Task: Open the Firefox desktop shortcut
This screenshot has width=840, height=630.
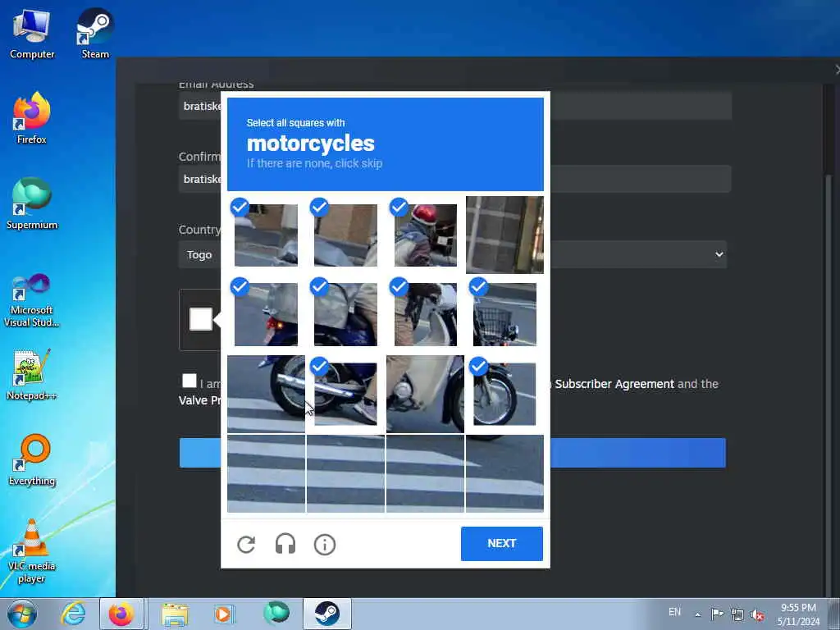Action: pos(32,118)
